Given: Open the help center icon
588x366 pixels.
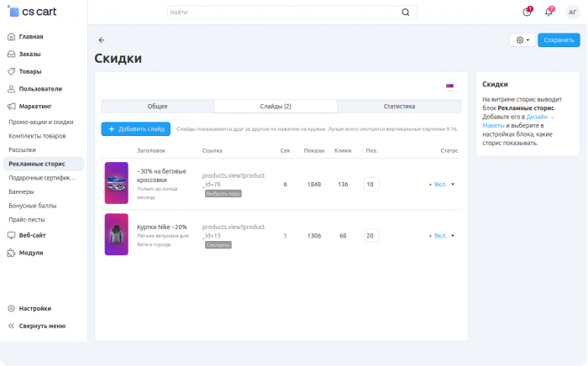Looking at the screenshot, I should (x=527, y=12).
